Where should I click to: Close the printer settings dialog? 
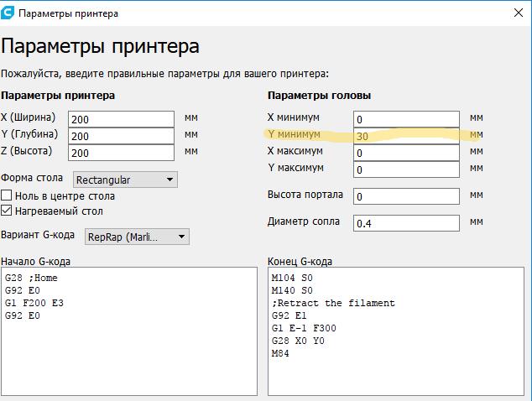(x=517, y=13)
